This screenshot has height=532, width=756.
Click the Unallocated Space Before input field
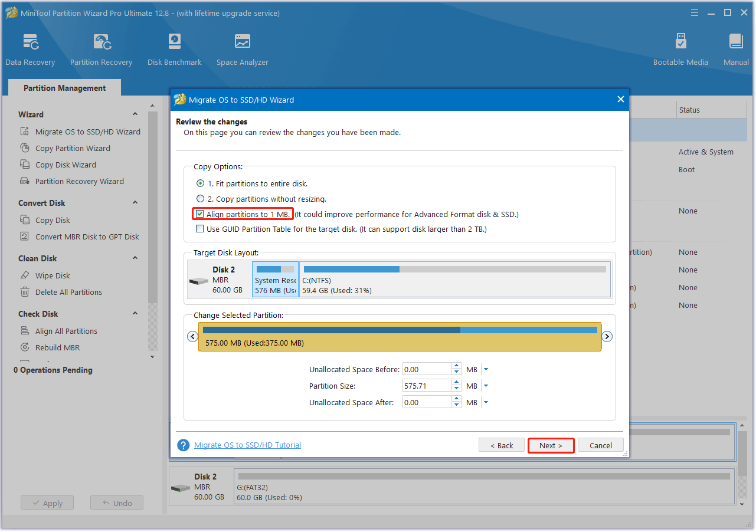(x=428, y=369)
